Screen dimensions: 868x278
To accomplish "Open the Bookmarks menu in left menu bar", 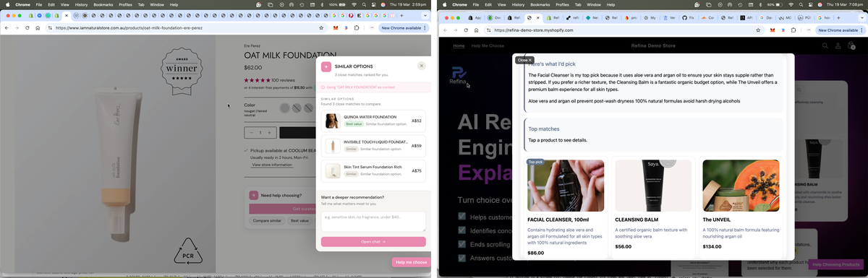I will [x=103, y=4].
